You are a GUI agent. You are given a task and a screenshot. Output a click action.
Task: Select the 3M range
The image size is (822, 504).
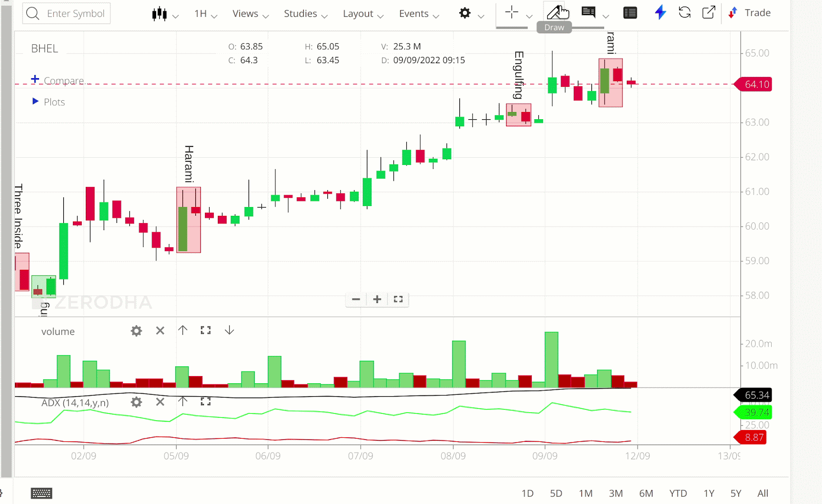(616, 493)
